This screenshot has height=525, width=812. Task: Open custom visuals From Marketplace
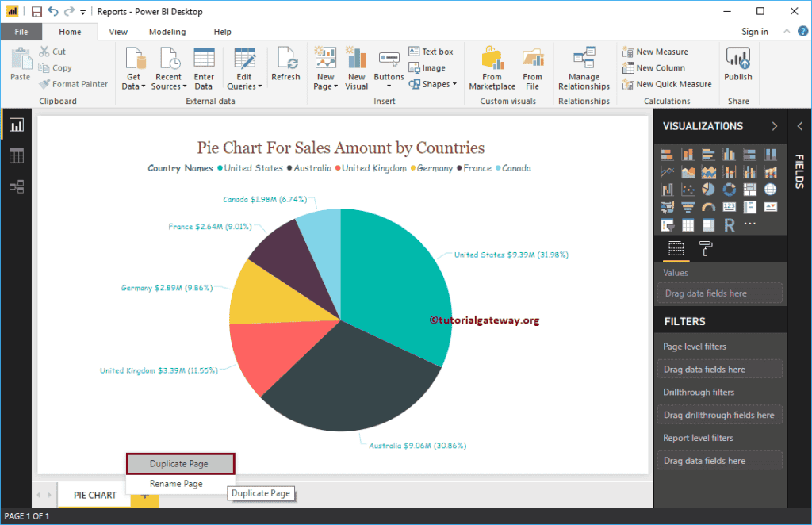[492, 67]
